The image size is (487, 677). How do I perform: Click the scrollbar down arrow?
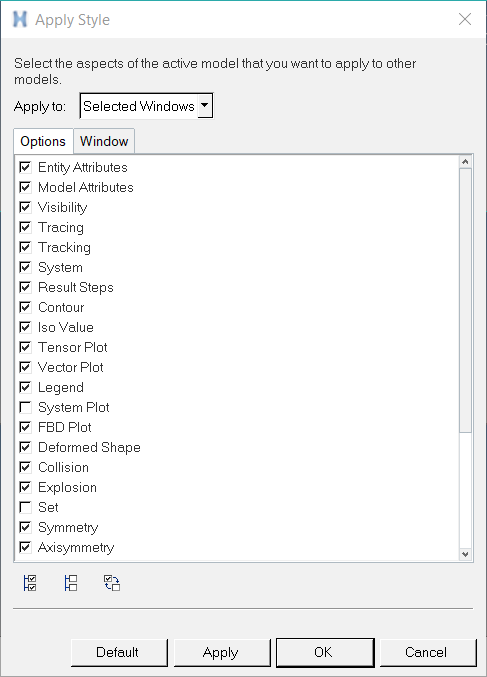pos(465,554)
